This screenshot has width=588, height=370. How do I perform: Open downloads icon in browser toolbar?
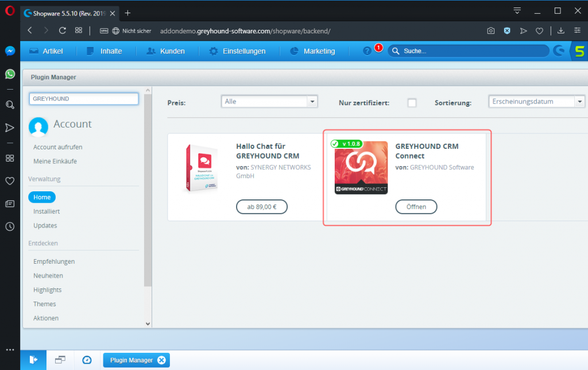560,31
